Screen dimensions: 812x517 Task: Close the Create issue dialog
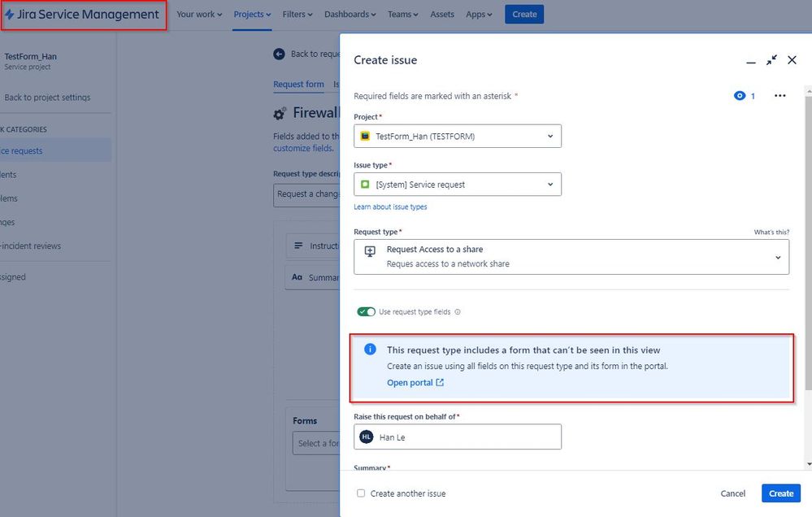[x=792, y=60]
